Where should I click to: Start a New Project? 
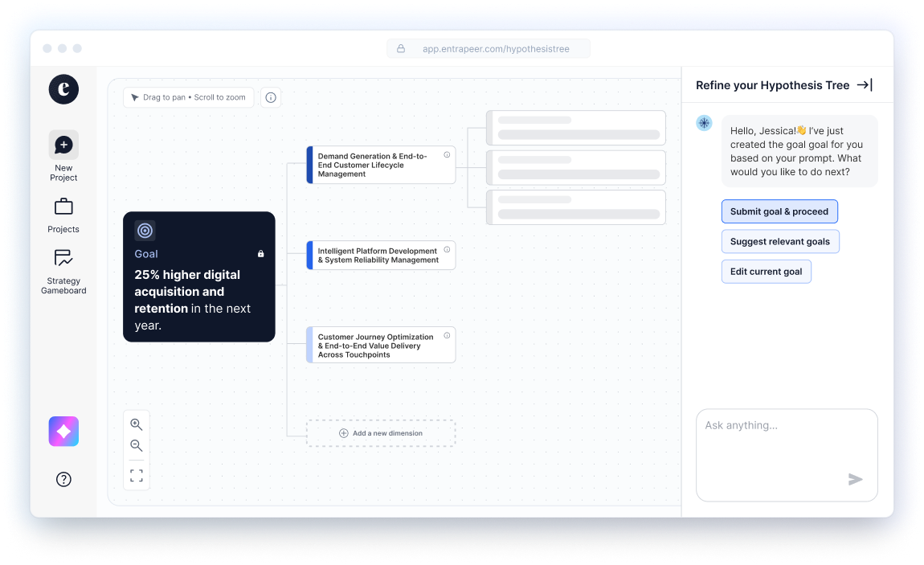click(x=63, y=145)
